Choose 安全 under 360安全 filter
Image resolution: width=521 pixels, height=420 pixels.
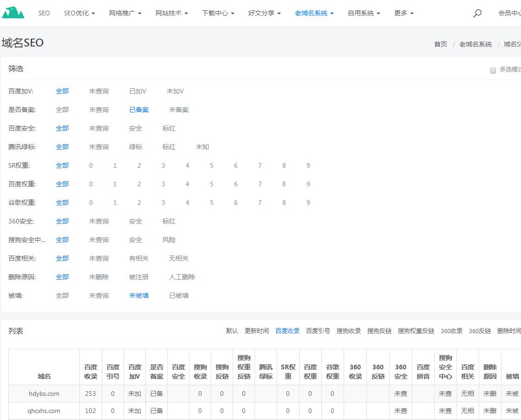pos(135,221)
